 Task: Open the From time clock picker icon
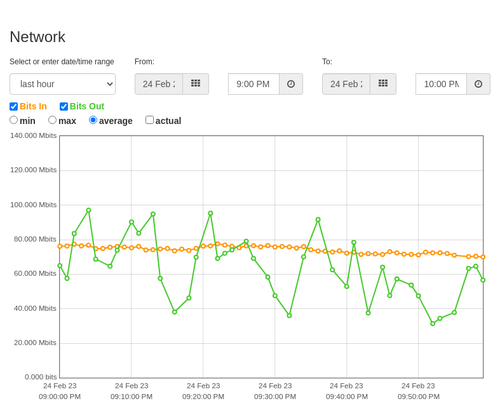[x=291, y=84]
